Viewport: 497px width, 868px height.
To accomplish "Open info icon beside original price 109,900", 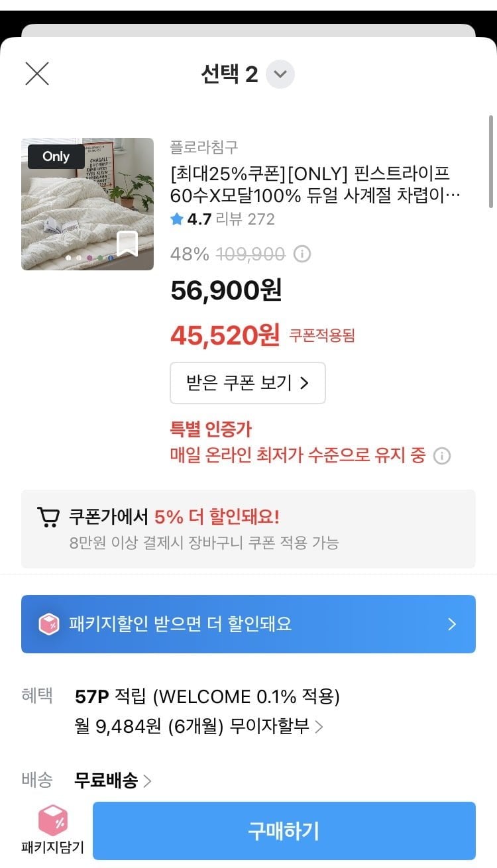I will point(302,254).
